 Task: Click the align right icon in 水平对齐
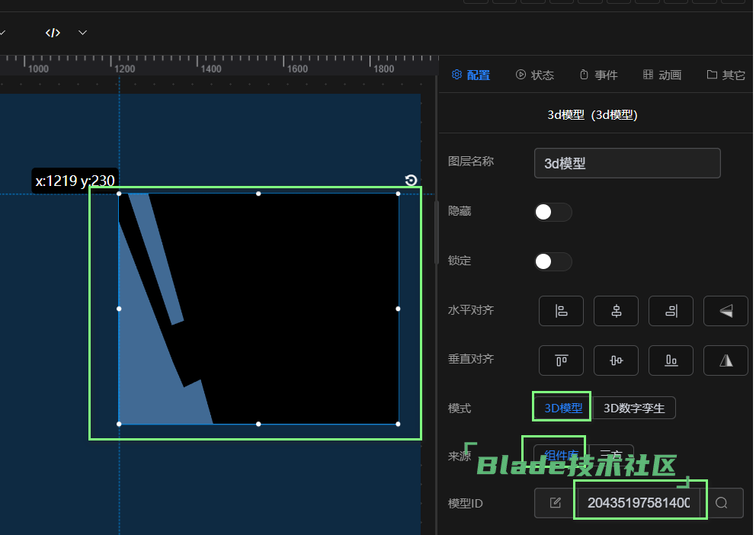671,311
